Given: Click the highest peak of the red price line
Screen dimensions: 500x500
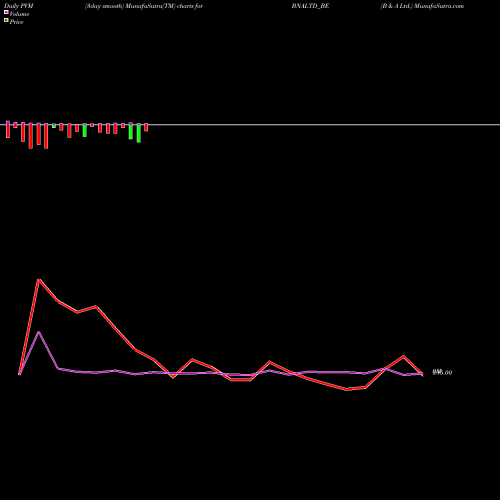Looking at the screenshot, I should pyautogui.click(x=39, y=280).
